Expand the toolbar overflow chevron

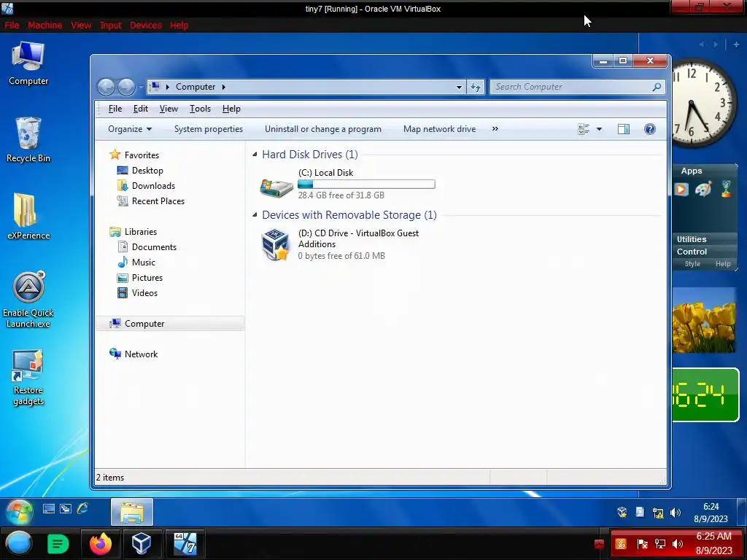click(x=495, y=128)
